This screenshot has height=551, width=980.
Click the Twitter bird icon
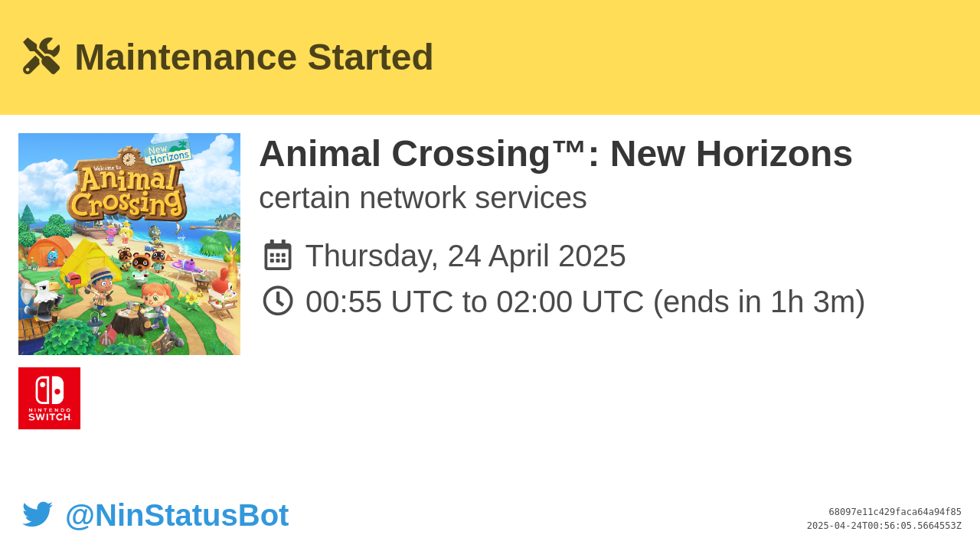pos(38,514)
